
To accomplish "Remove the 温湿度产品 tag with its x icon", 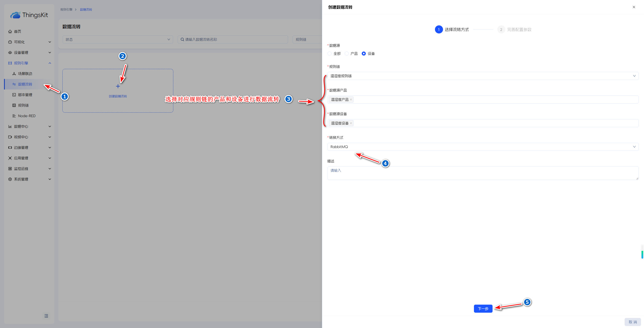I will coord(351,100).
